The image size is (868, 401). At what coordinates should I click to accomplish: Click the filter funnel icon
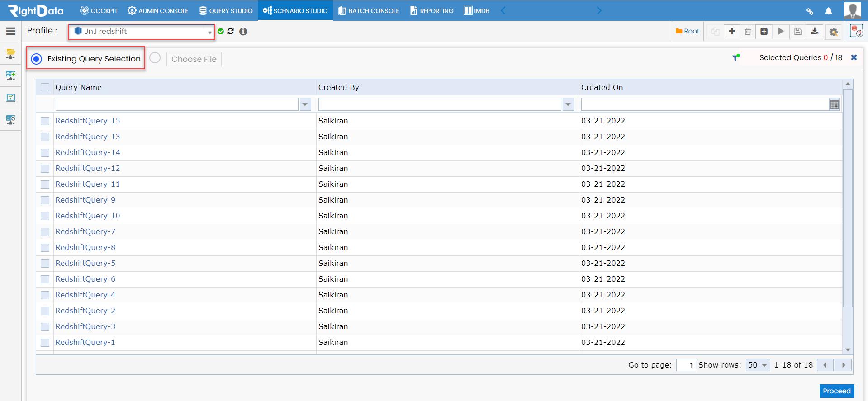(x=736, y=57)
